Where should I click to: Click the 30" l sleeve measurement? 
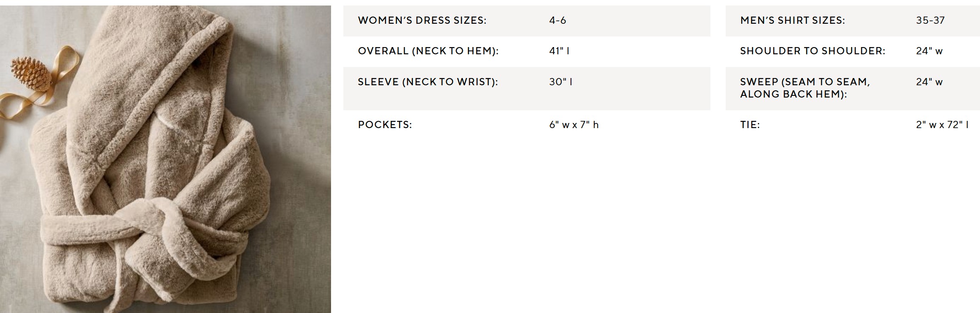560,82
